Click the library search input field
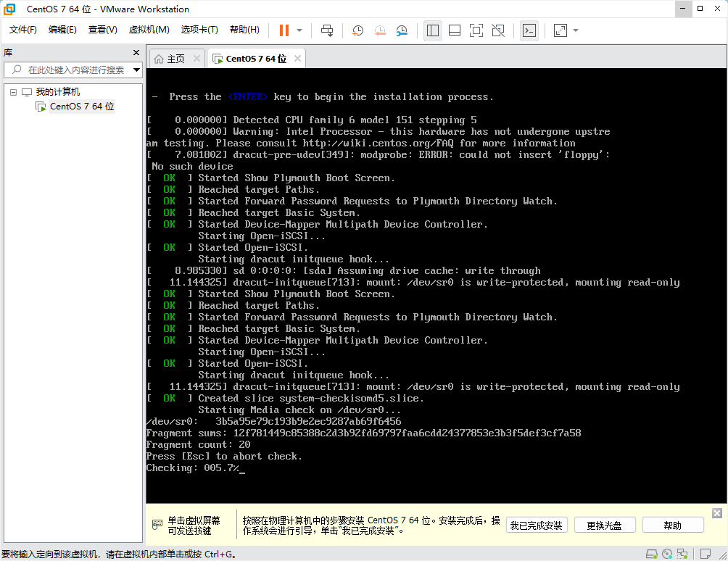 pos(73,70)
